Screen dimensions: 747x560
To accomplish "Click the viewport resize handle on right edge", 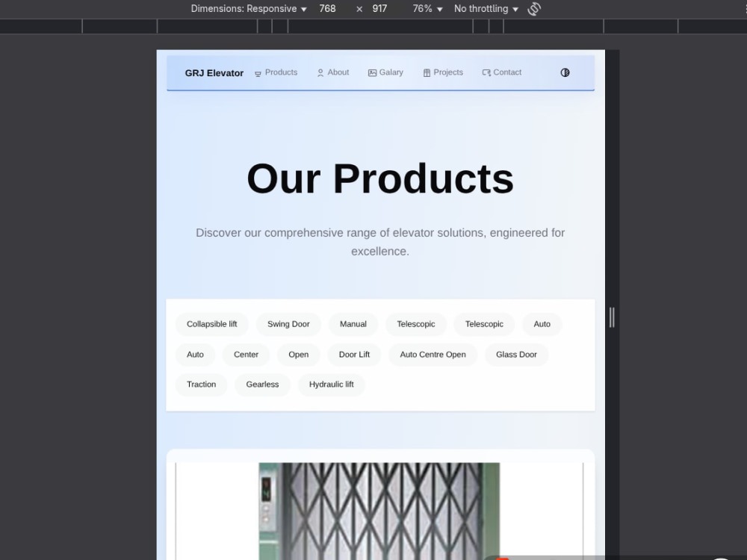I will pyautogui.click(x=613, y=317).
